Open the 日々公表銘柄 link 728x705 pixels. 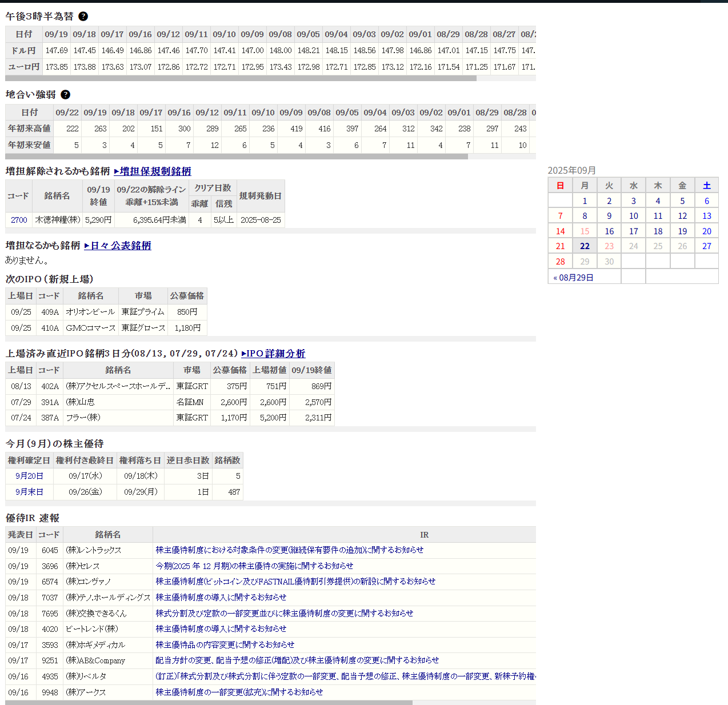[x=118, y=246]
